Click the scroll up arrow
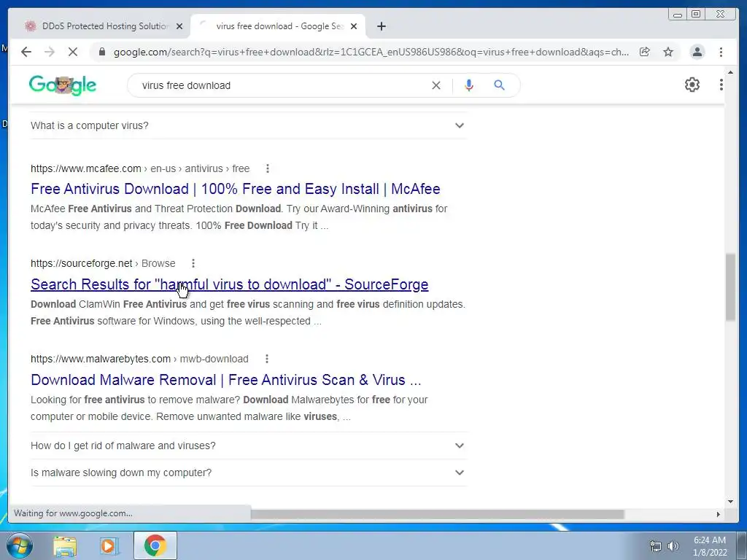 pos(730,72)
